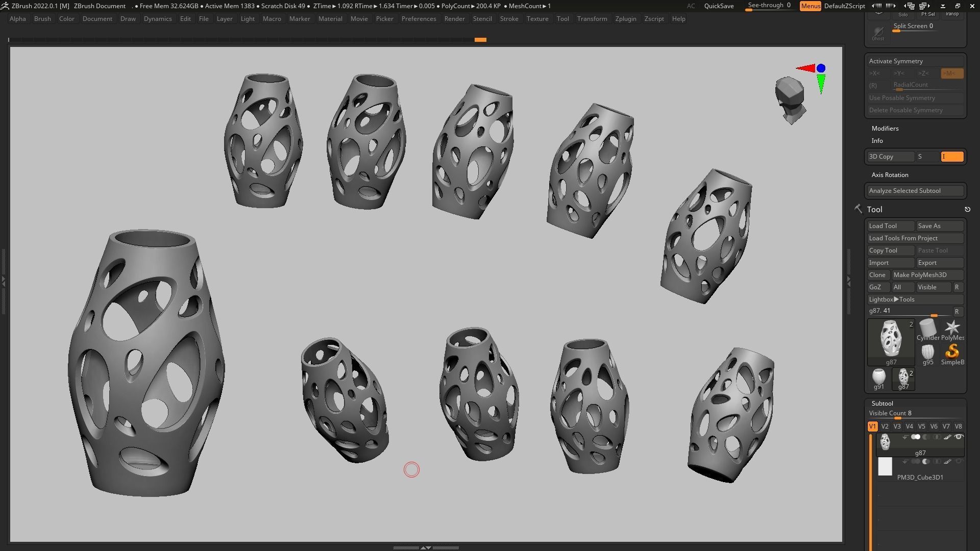Toggle the >M< mirror symmetry button
Image resolution: width=980 pixels, height=551 pixels.
coord(951,73)
